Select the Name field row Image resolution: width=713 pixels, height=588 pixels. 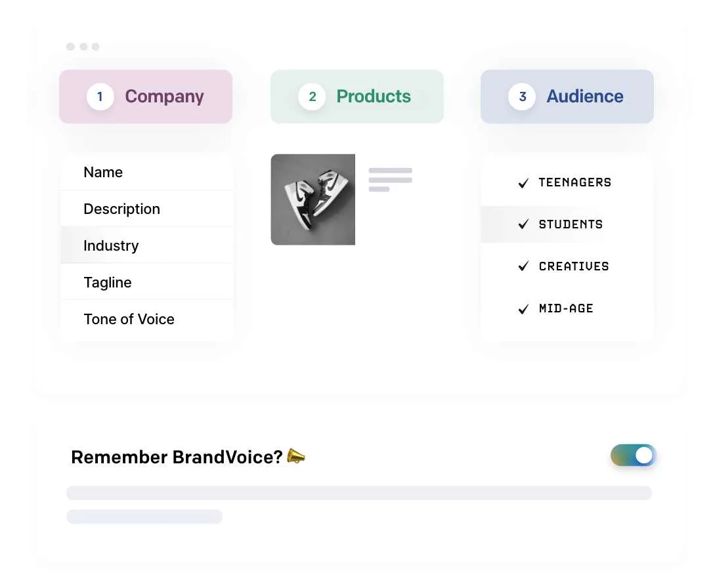click(x=147, y=173)
